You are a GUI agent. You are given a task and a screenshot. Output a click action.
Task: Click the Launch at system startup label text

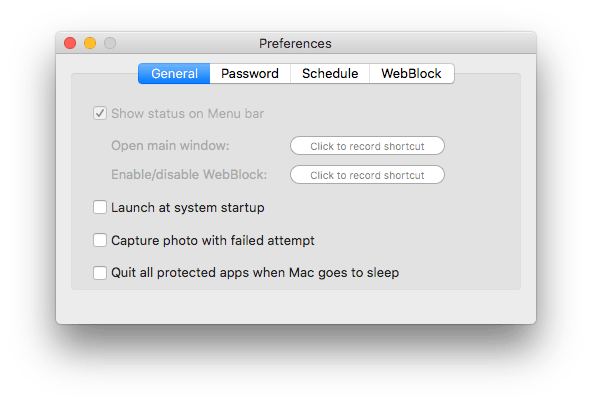pyautogui.click(x=188, y=208)
